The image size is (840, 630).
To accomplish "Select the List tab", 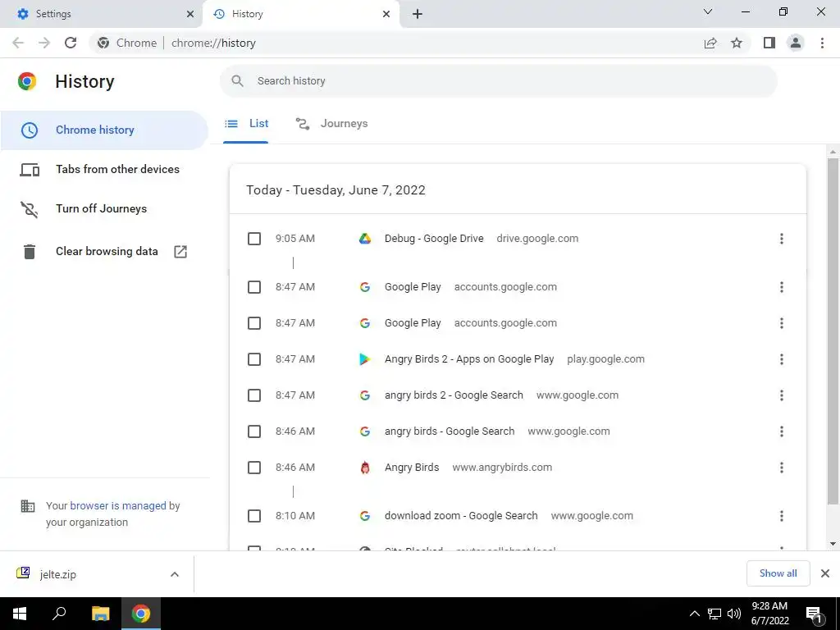I will click(246, 124).
